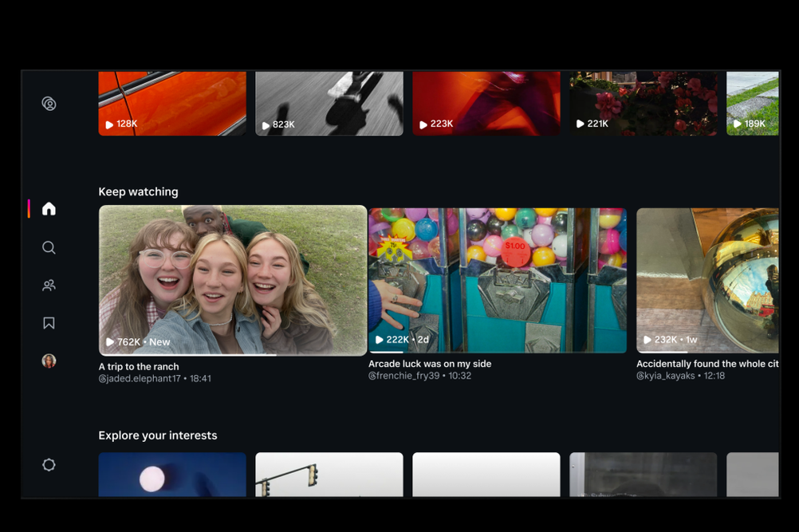This screenshot has width=799, height=532.
Task: Open the @jaded.elephant17 channel name
Action: (140, 379)
